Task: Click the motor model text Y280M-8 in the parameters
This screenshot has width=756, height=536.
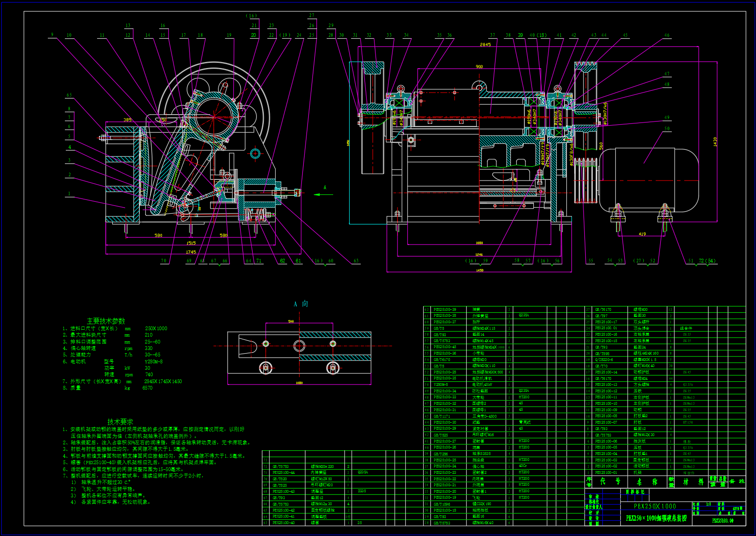Action: (153, 361)
